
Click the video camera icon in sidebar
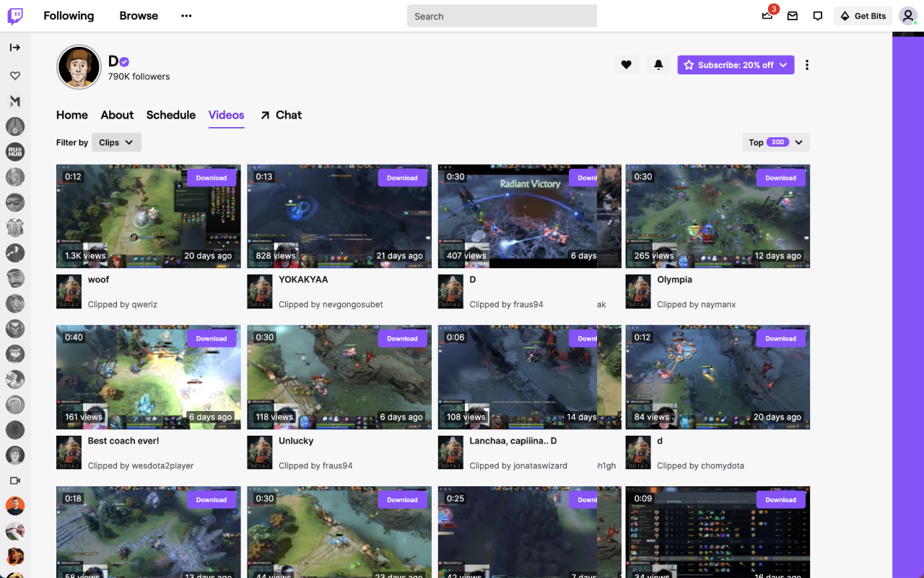(14, 480)
